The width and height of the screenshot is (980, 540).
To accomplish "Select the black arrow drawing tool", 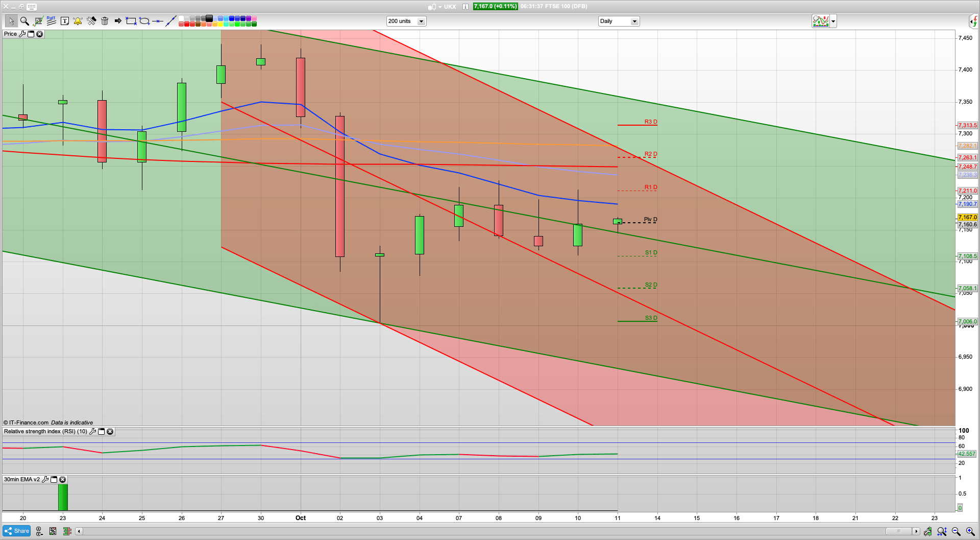I will pos(118,21).
